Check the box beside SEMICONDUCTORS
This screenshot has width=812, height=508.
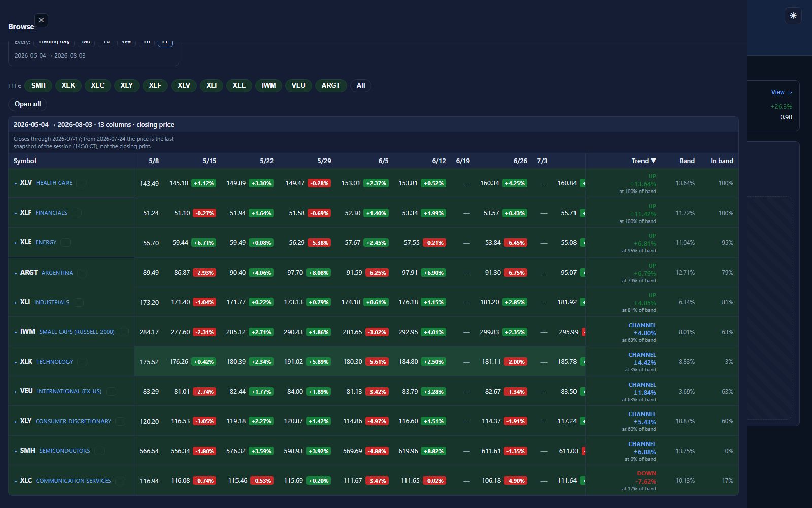pyautogui.click(x=99, y=451)
